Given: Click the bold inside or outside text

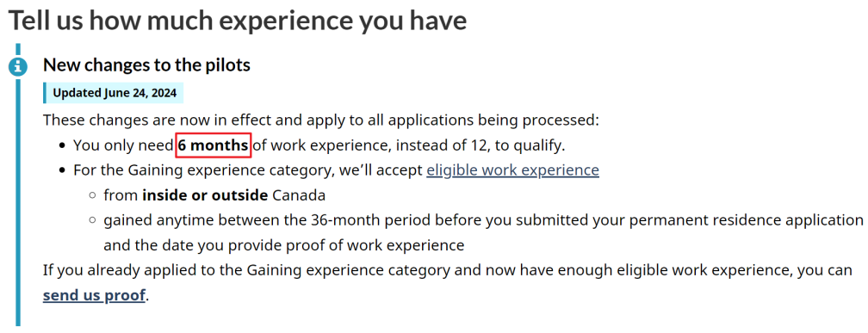Looking at the screenshot, I should [x=205, y=195].
